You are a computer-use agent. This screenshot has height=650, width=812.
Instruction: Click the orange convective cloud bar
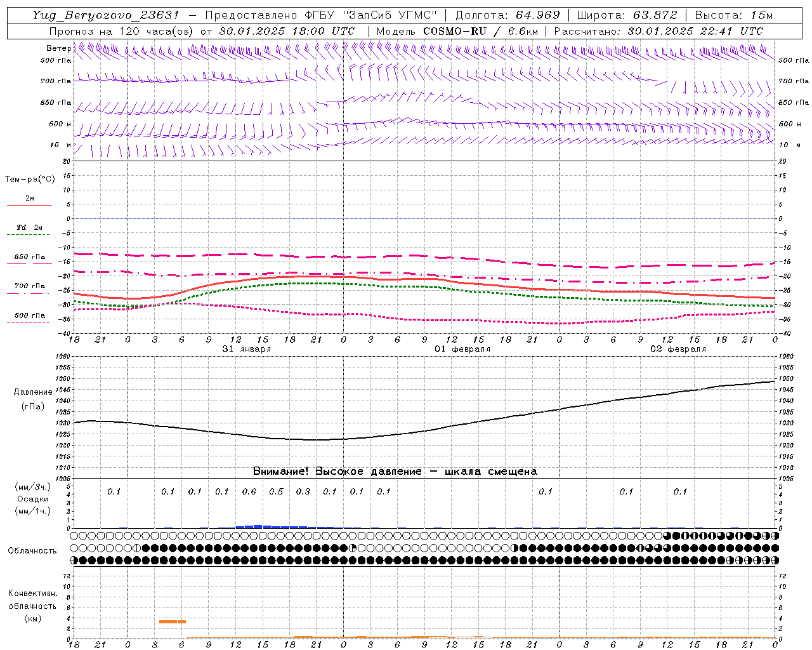pyautogui.click(x=173, y=621)
